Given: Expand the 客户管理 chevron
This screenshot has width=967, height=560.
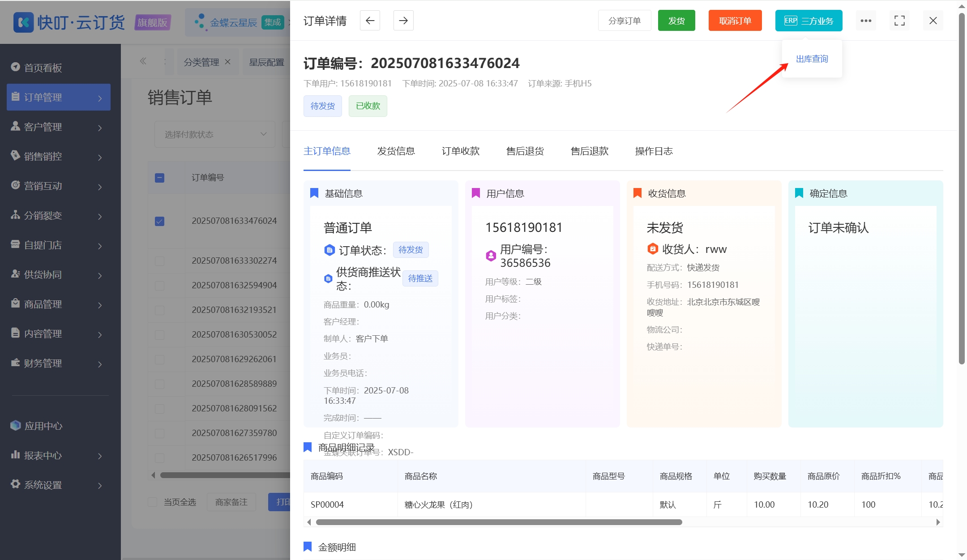Looking at the screenshot, I should coord(100,128).
